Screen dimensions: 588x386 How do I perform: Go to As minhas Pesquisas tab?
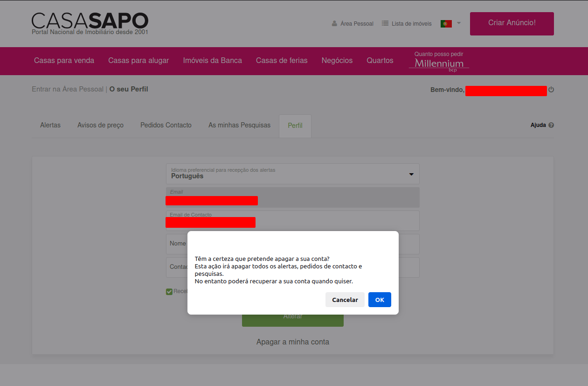pos(239,125)
